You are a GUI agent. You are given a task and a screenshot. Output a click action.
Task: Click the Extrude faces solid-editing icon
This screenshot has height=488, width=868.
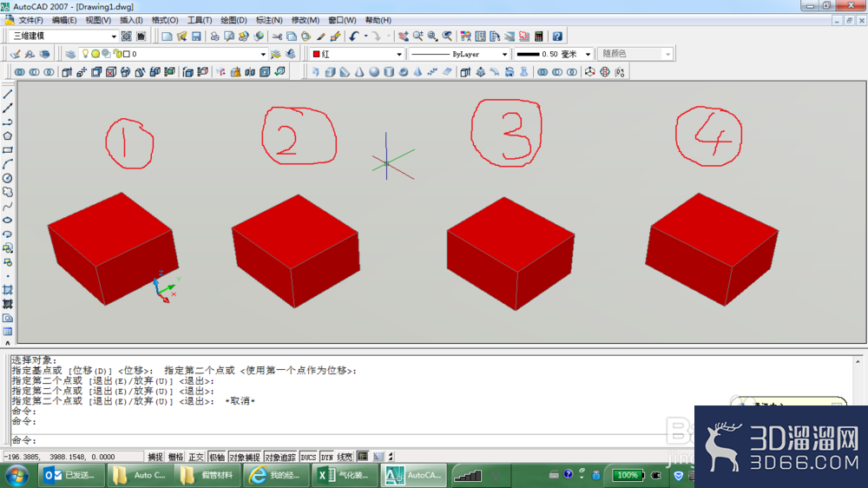coord(67,72)
